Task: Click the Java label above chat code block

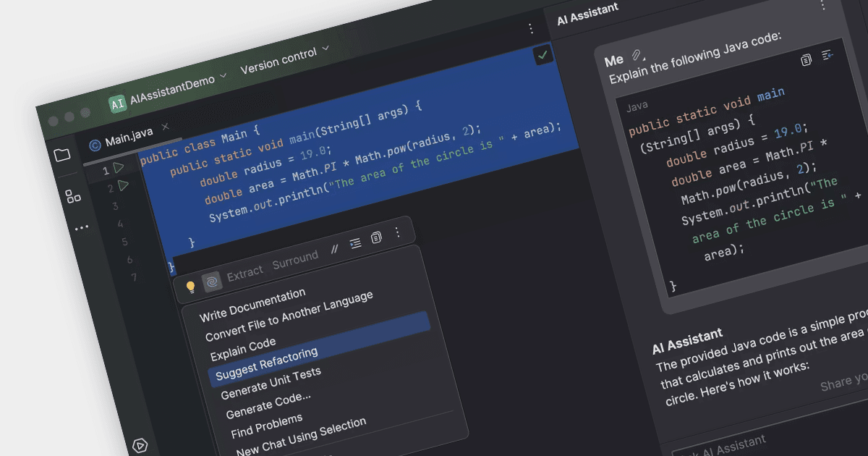Action: coord(637,106)
